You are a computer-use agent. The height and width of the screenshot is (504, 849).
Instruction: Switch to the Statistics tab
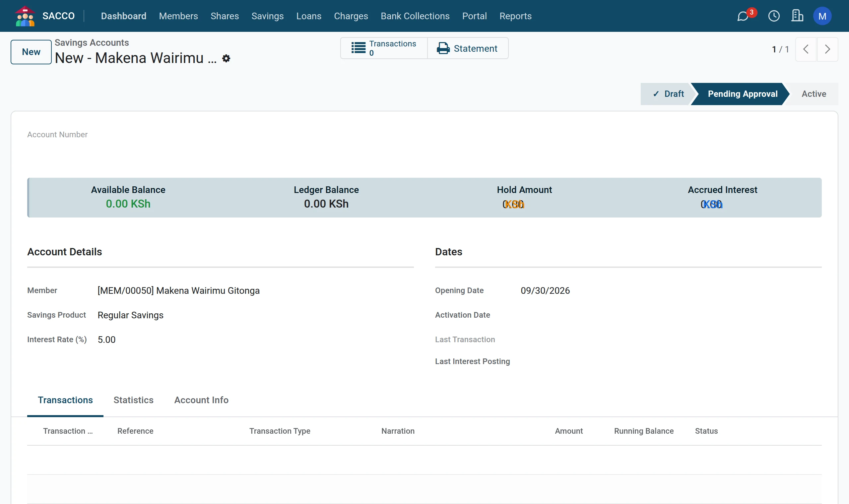pos(133,400)
